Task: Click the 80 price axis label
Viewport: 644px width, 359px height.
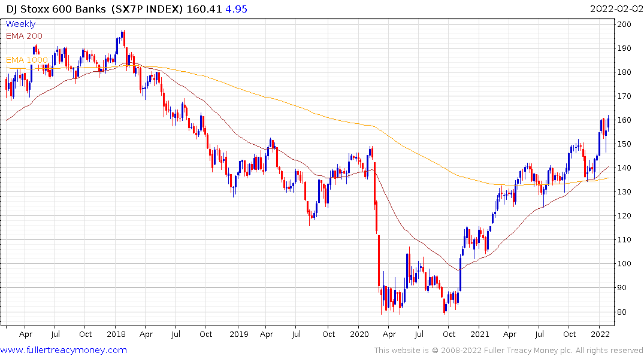Action: point(622,312)
